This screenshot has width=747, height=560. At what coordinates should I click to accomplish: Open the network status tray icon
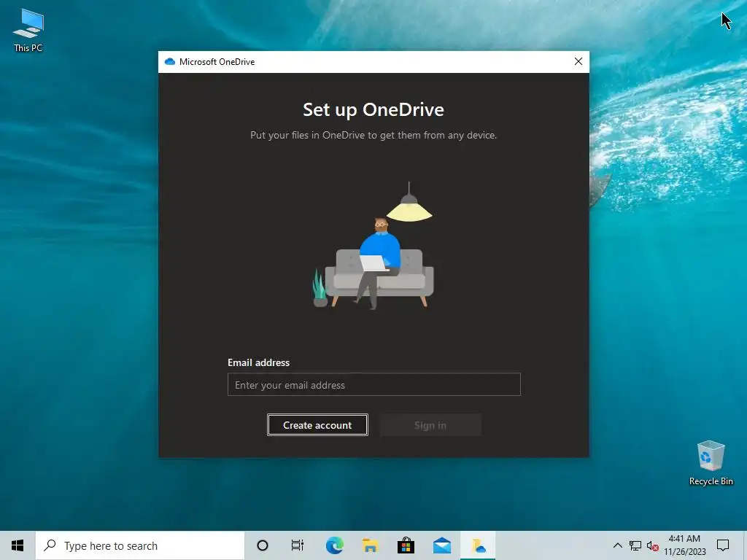[x=635, y=545]
